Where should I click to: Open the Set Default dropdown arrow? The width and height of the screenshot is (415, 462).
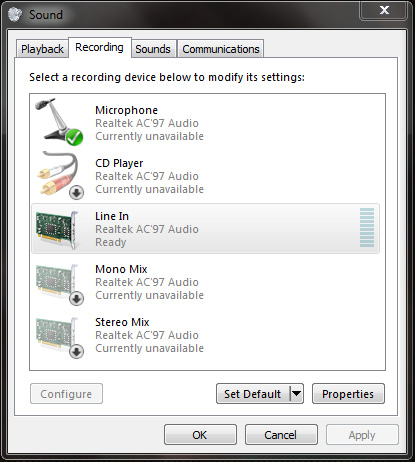pos(296,394)
